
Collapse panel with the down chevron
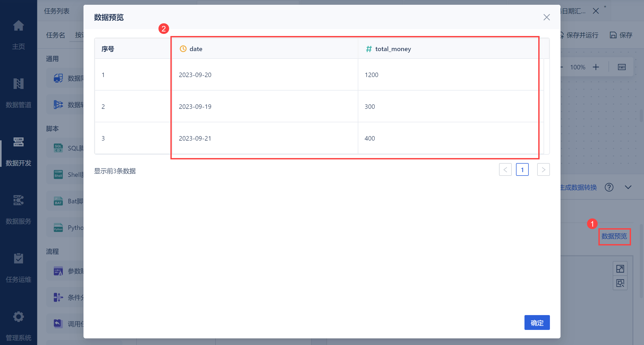pyautogui.click(x=628, y=187)
